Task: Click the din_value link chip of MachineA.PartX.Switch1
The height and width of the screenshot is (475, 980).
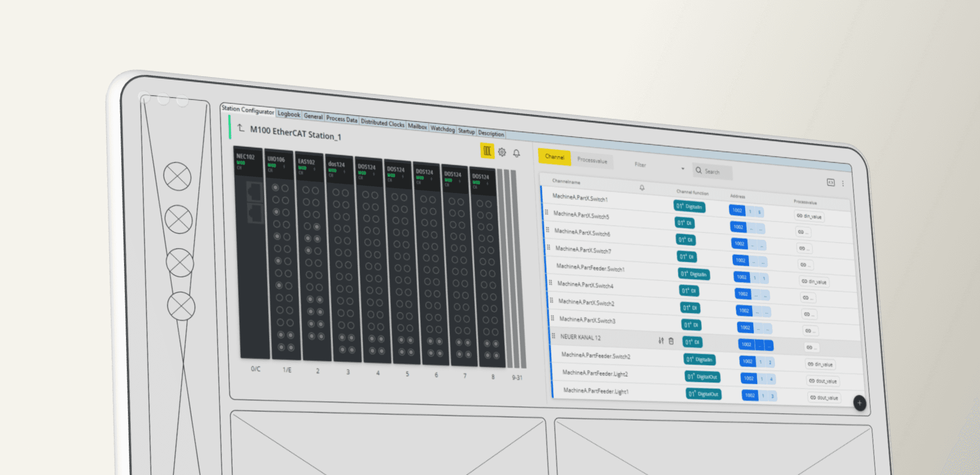Action: 809,216
